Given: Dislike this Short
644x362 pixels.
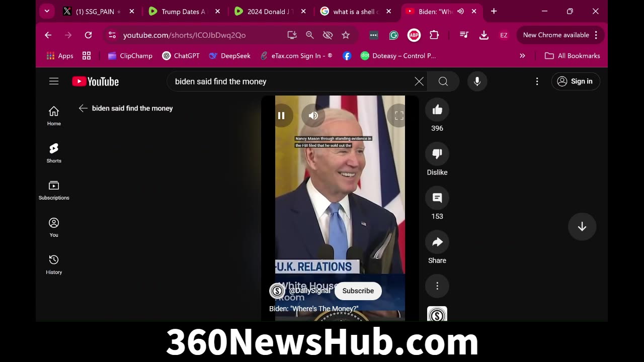Looking at the screenshot, I should point(437,154).
